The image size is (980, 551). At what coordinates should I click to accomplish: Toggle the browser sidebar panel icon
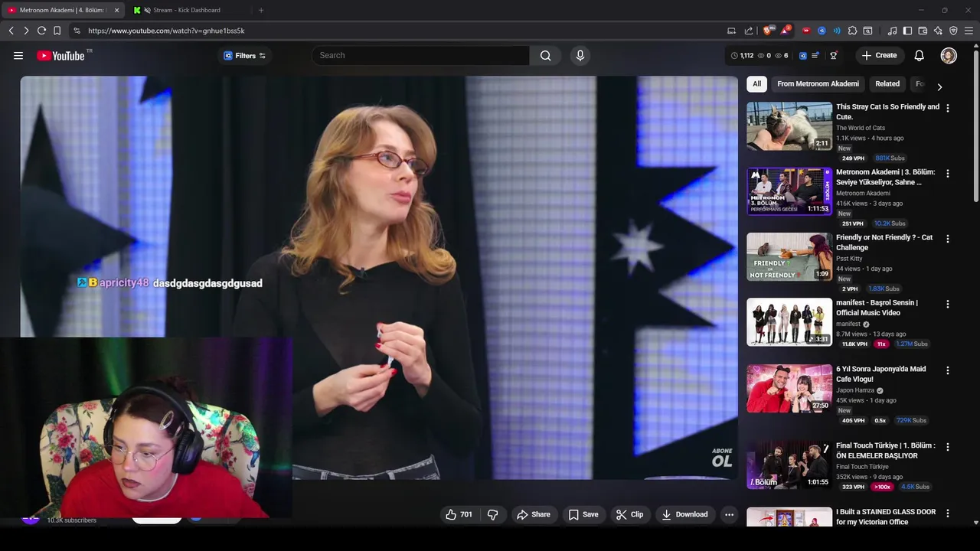pyautogui.click(x=907, y=31)
